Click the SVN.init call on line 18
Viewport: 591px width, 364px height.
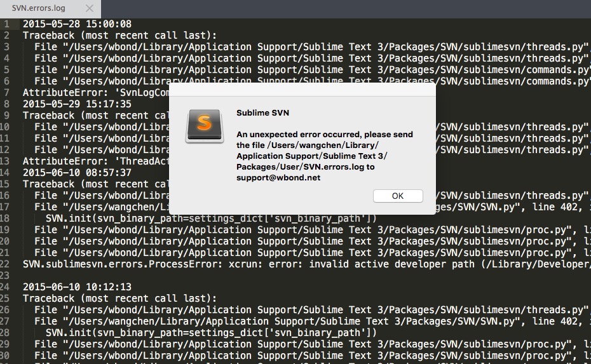[211, 219]
